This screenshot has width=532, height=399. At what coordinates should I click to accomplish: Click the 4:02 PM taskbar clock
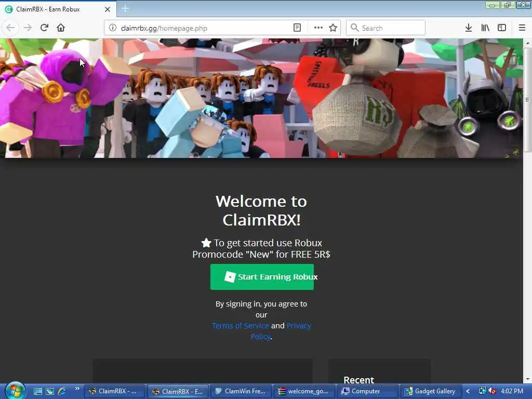(512, 391)
